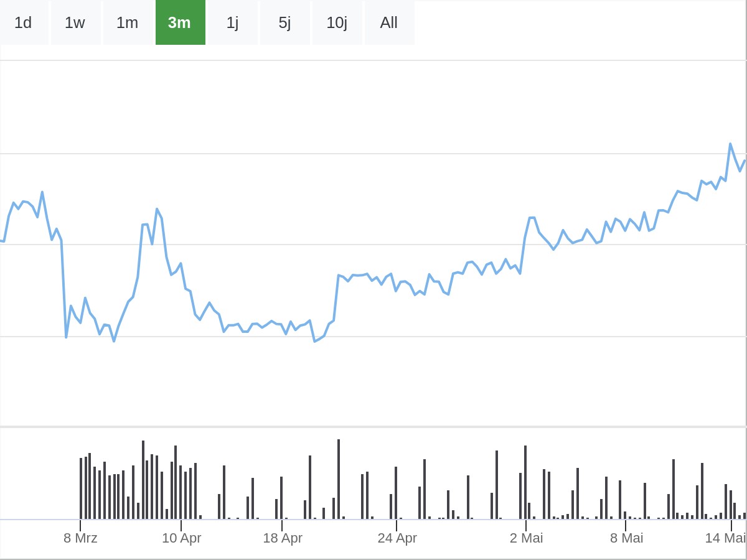This screenshot has height=560, width=747.
Task: Click the tallest volume bar in the histogram
Action: point(339,479)
